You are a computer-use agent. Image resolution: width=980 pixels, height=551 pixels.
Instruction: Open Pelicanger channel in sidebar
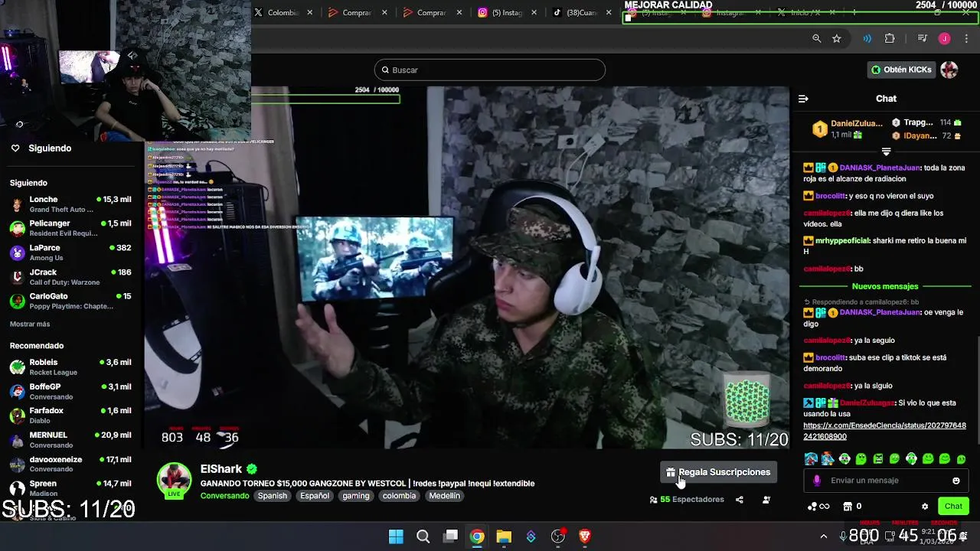coord(70,228)
